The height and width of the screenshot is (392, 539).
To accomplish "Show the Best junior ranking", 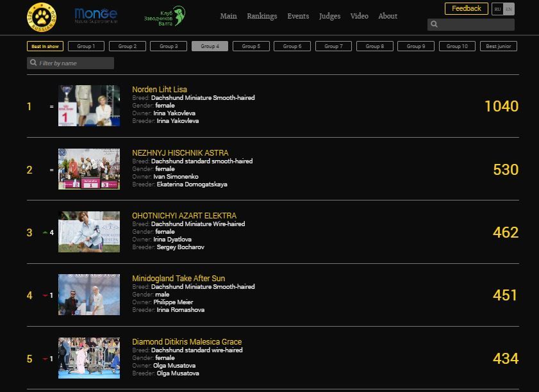I will 498,46.
